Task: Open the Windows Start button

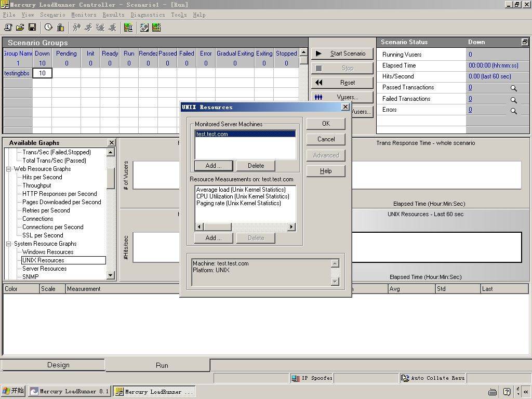Action: click(x=13, y=391)
